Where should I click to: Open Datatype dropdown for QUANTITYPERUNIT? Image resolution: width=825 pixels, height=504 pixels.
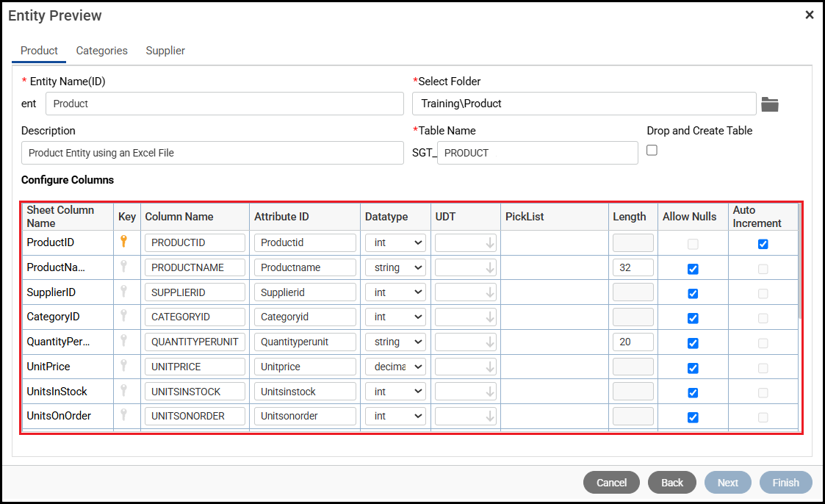(396, 342)
